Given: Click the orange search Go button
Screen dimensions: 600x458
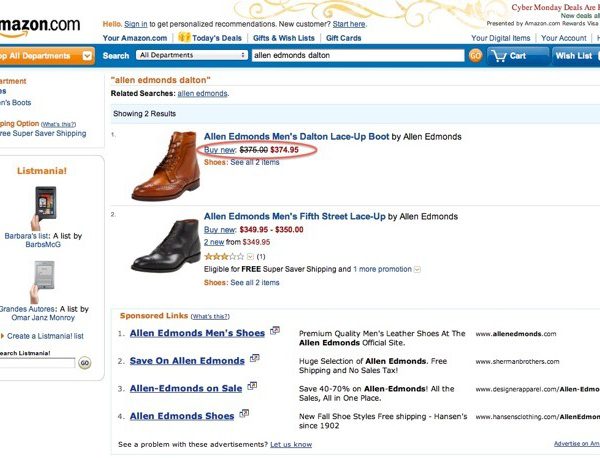Looking at the screenshot, I should coord(475,56).
